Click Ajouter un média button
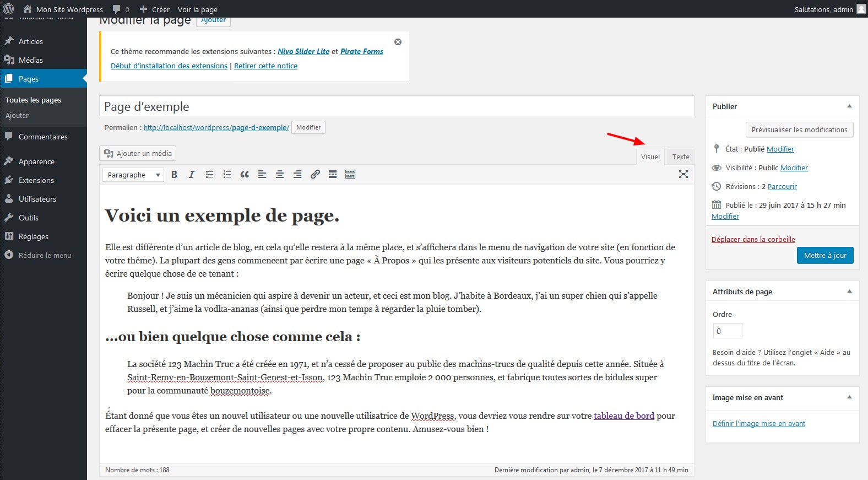 tap(138, 153)
